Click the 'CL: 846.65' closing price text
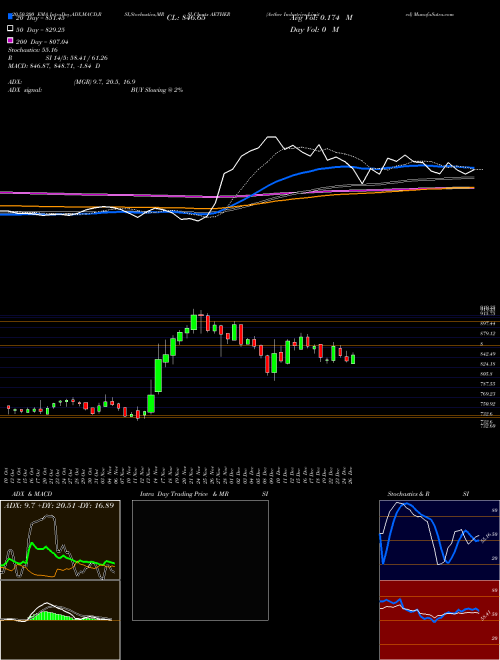500x660 pixels. coord(186,18)
